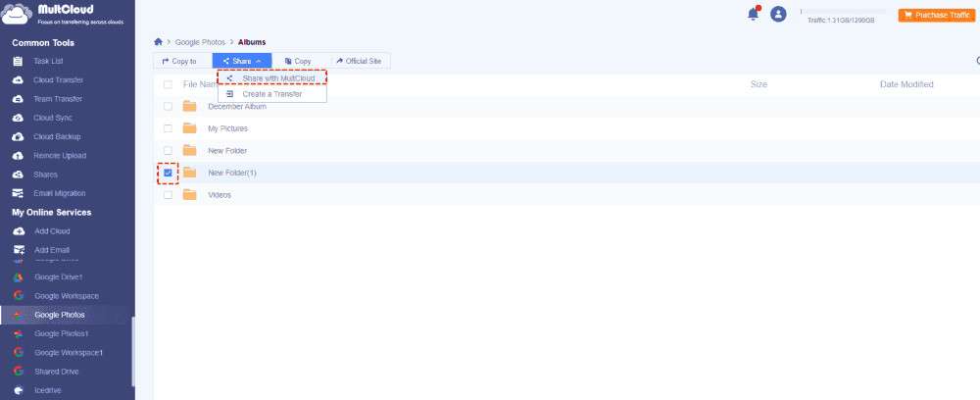
Task: Check the Videos checkbox
Action: 168,195
